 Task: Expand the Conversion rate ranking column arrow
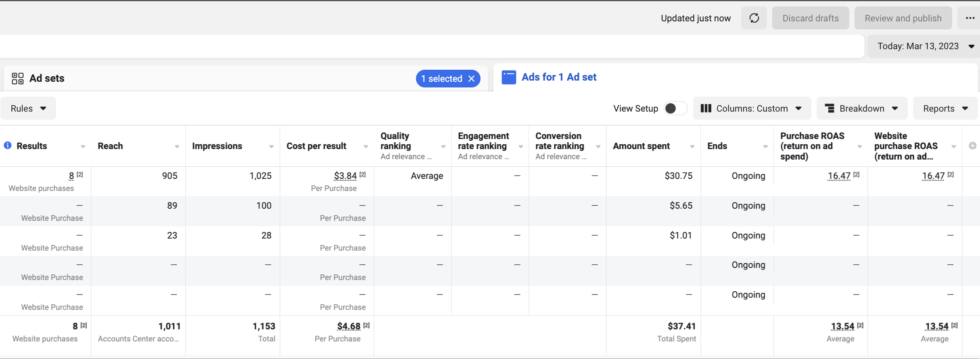click(598, 147)
